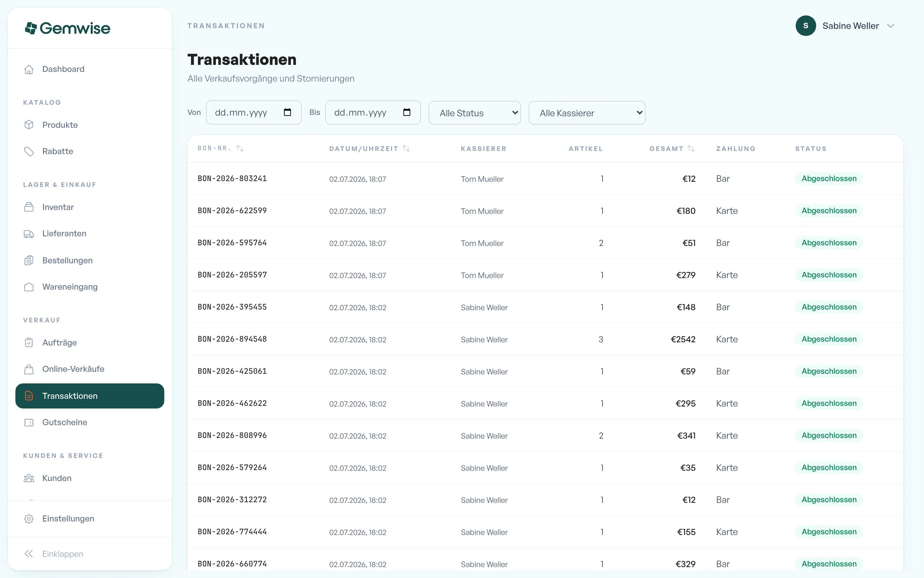Screen dimensions: 924x578
Task: Open Bestellungen page
Action: pyautogui.click(x=90, y=260)
